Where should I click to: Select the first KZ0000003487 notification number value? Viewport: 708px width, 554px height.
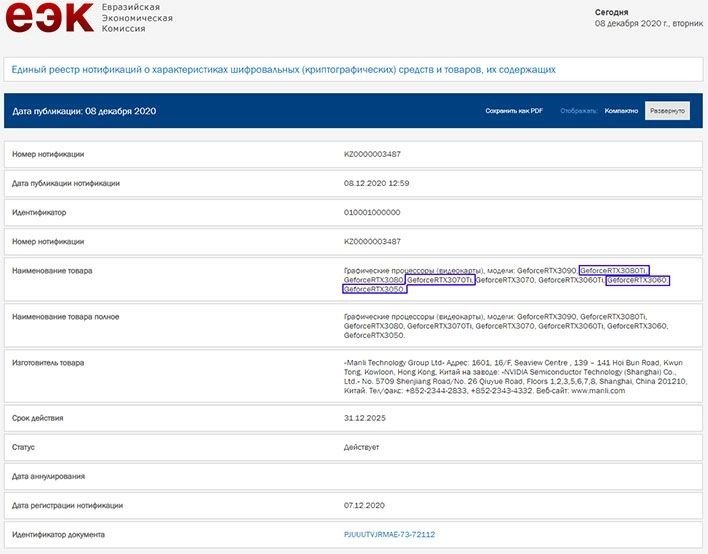tap(372, 154)
